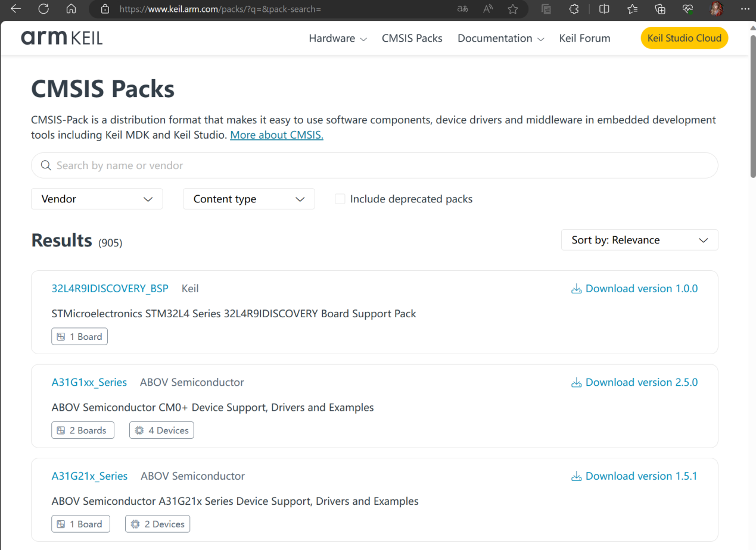Open the browser Collections tab icon
The width and height of the screenshot is (756, 550).
546,9
